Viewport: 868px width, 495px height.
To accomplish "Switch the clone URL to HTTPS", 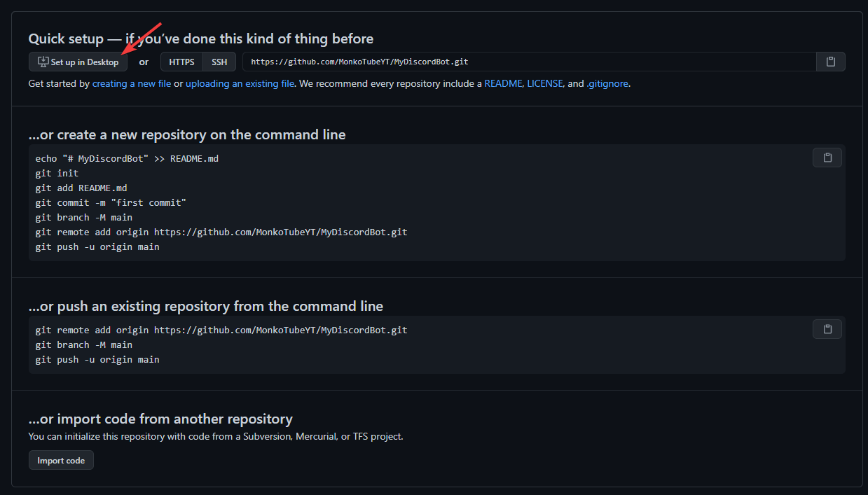I will coord(181,62).
